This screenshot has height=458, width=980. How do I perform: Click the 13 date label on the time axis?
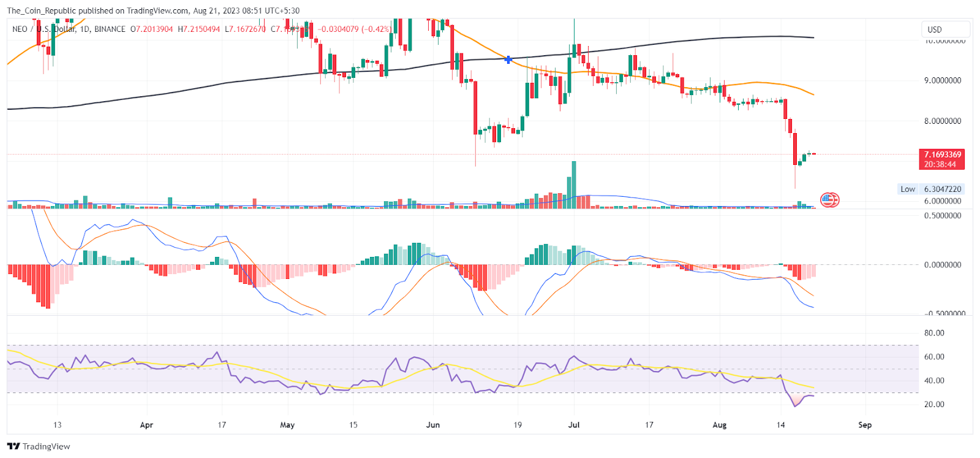pyautogui.click(x=58, y=425)
